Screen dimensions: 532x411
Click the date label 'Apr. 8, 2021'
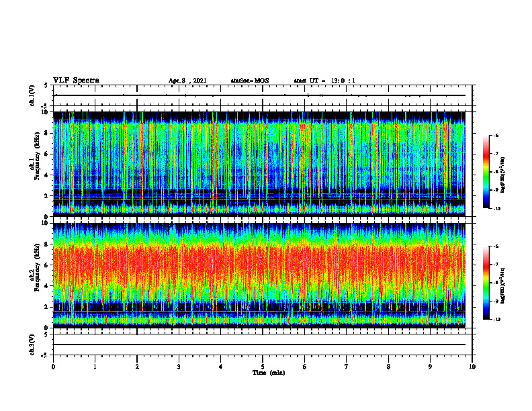click(187, 81)
